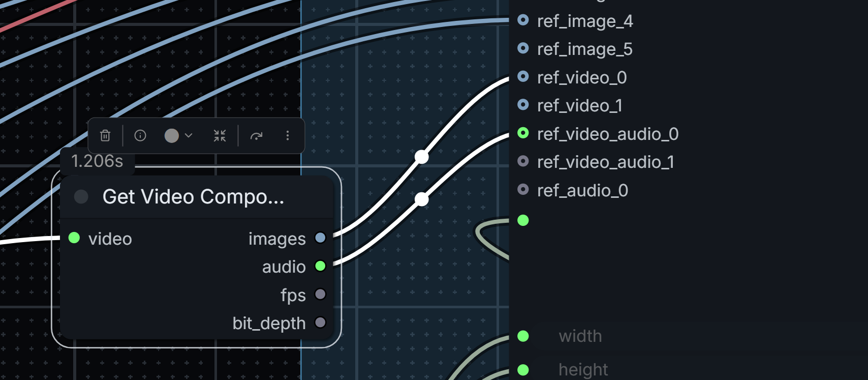Click the bit_depth output socket
Viewport: 868px width, 380px height.
point(320,323)
